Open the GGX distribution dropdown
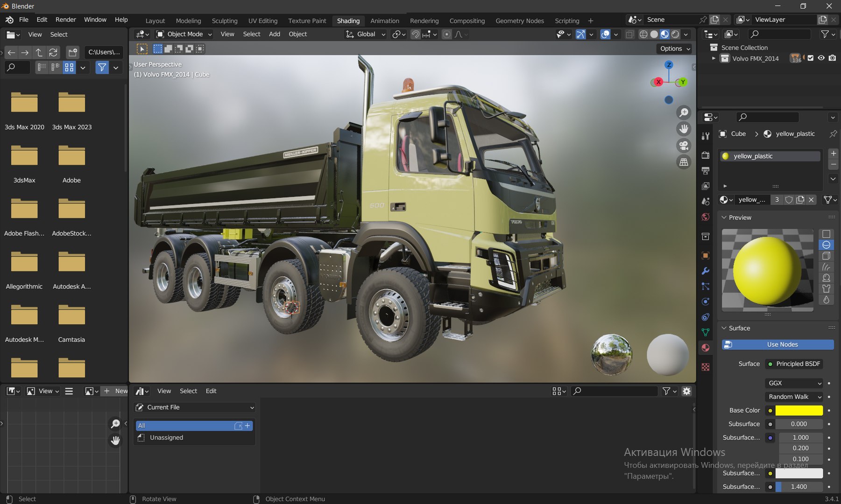The width and height of the screenshot is (841, 504). pos(794,383)
